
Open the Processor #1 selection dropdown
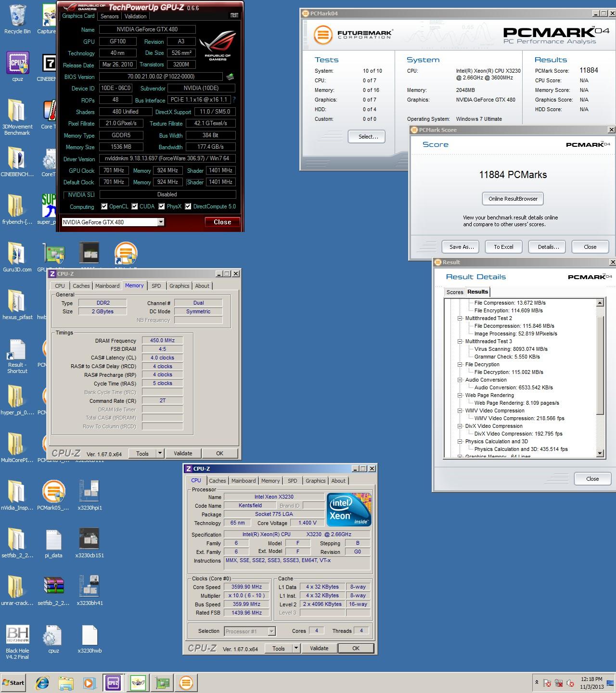pos(249,631)
